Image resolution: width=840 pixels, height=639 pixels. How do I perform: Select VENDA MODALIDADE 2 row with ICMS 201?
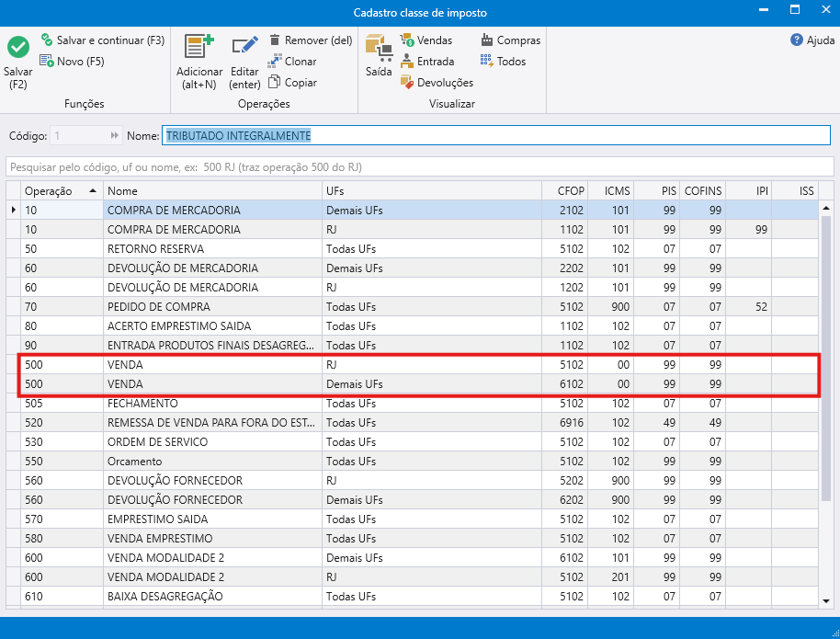413,576
